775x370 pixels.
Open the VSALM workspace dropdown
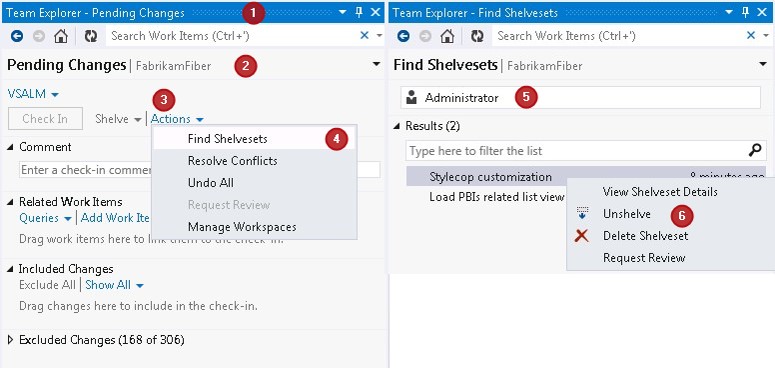point(33,94)
